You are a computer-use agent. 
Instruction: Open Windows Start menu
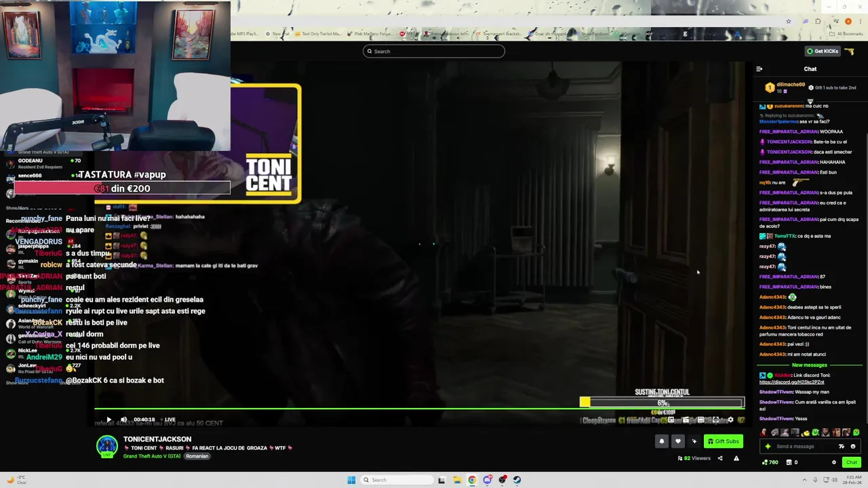tap(351, 480)
